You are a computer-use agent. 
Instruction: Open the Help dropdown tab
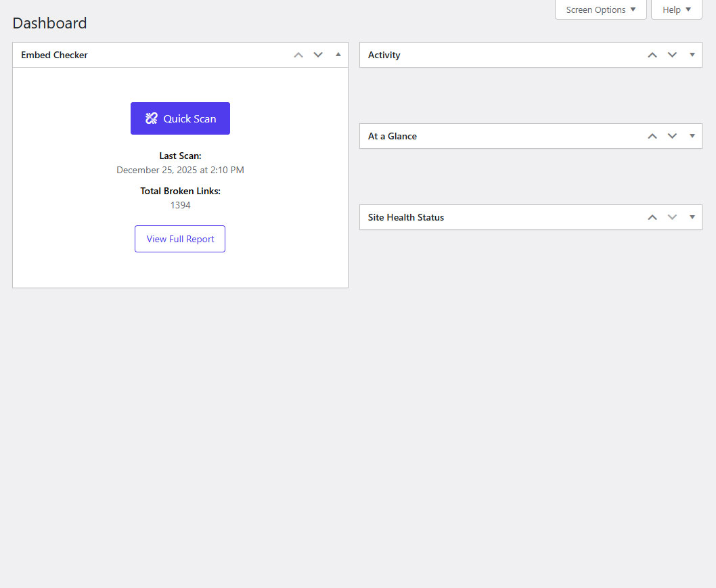click(x=676, y=9)
